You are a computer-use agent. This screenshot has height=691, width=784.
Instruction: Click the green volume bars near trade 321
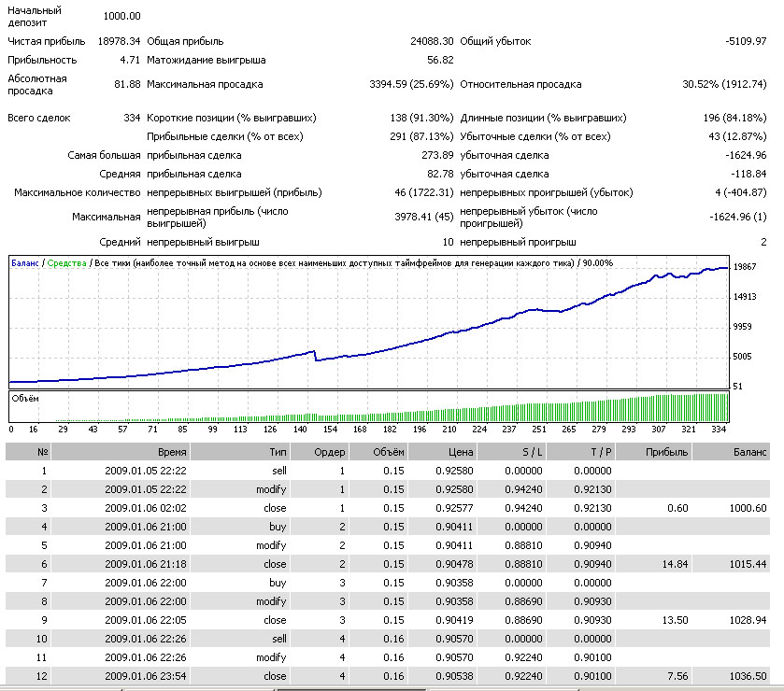coord(689,408)
